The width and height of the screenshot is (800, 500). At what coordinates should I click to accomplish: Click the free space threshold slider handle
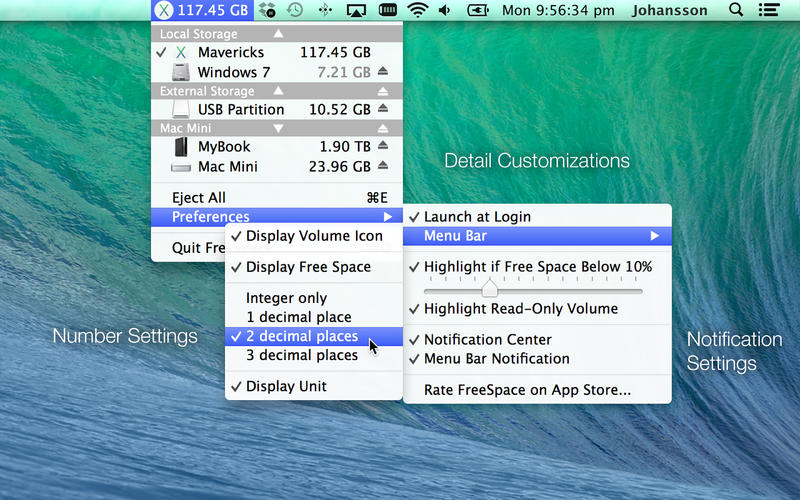point(489,288)
